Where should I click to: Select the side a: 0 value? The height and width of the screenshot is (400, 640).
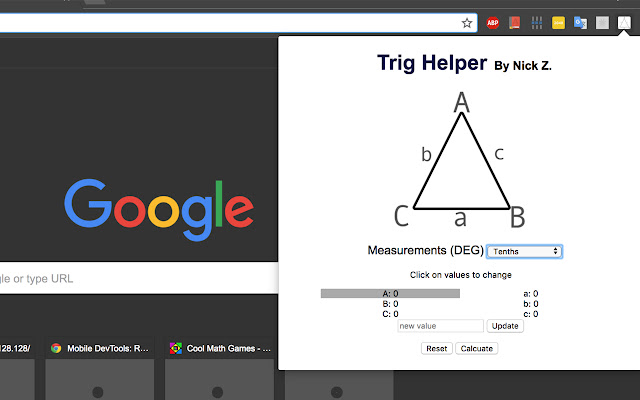tap(531, 294)
